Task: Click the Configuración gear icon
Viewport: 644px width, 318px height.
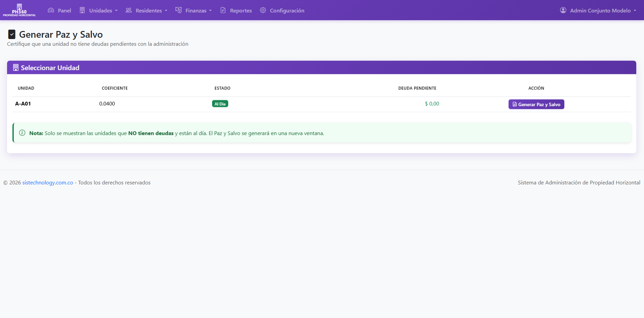Action: [263, 10]
